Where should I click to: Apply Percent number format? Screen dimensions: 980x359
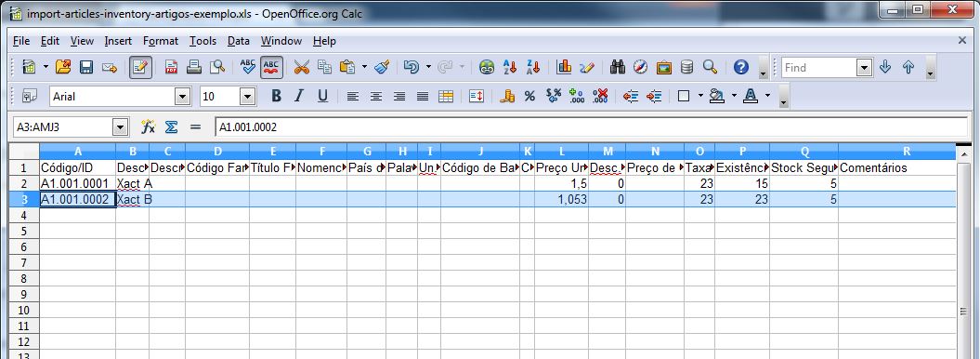[530, 97]
